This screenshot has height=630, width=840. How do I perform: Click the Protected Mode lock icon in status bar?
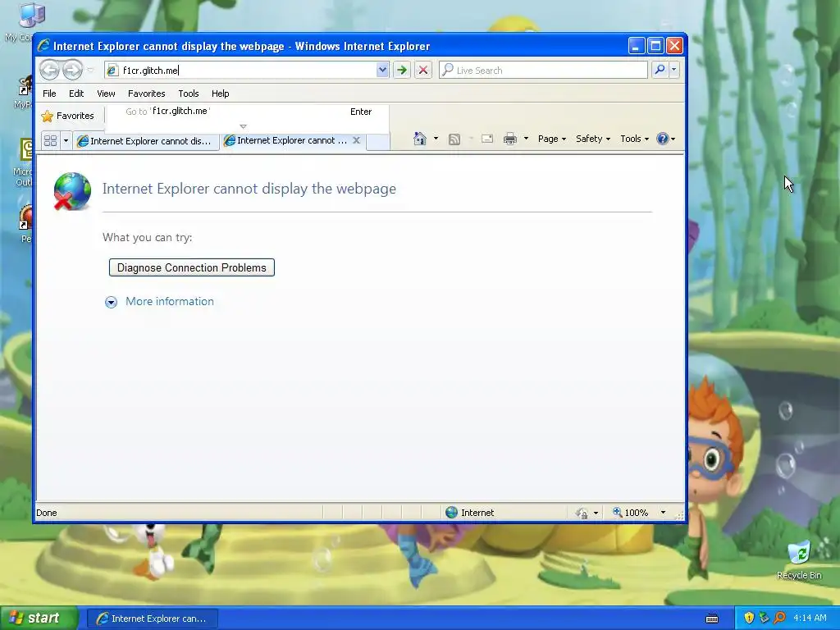coord(582,514)
